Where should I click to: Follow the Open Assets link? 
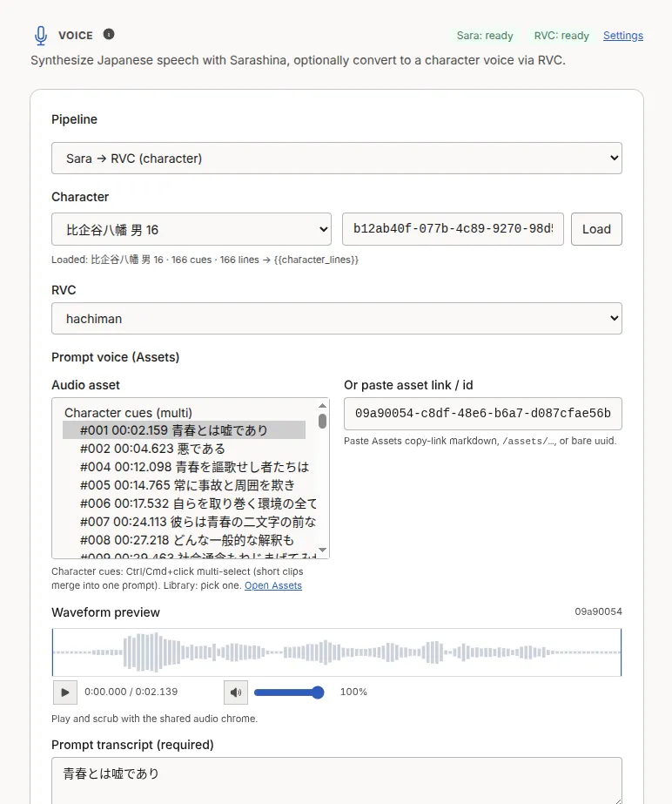click(273, 585)
